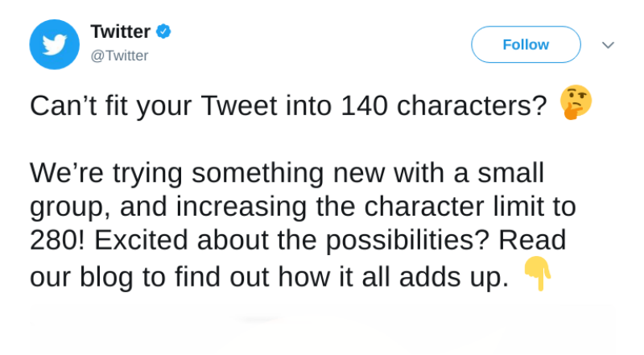
Task: Open the Twitter display name profile
Action: click(x=120, y=31)
